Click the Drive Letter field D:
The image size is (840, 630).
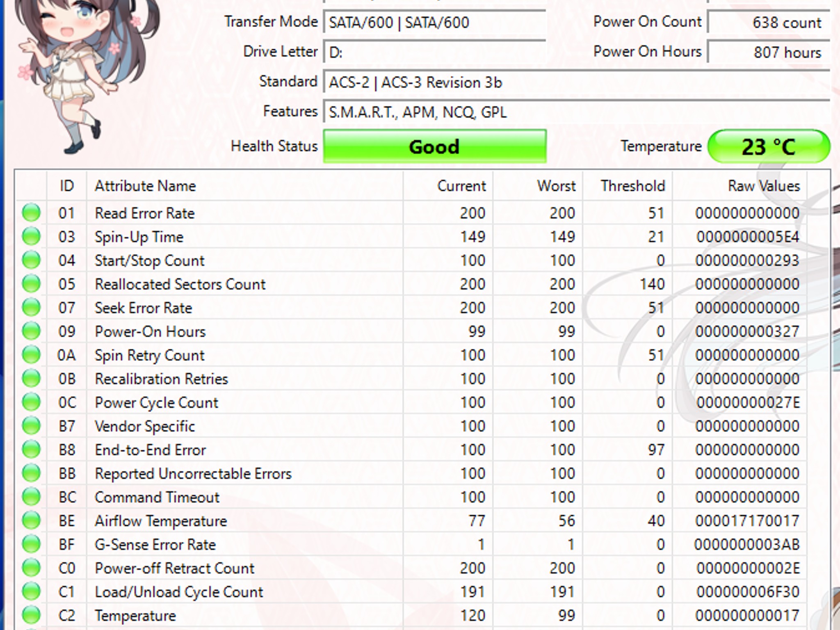435,52
